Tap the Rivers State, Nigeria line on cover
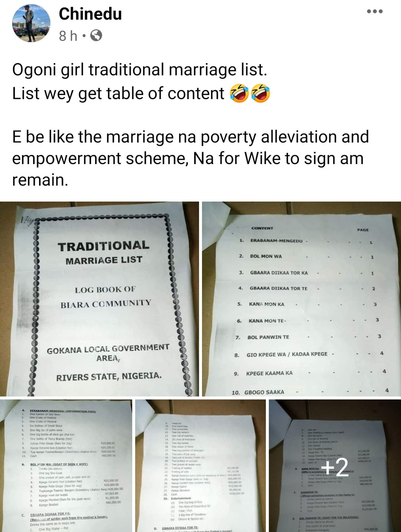Image resolution: width=401 pixels, height=532 pixels. (109, 376)
